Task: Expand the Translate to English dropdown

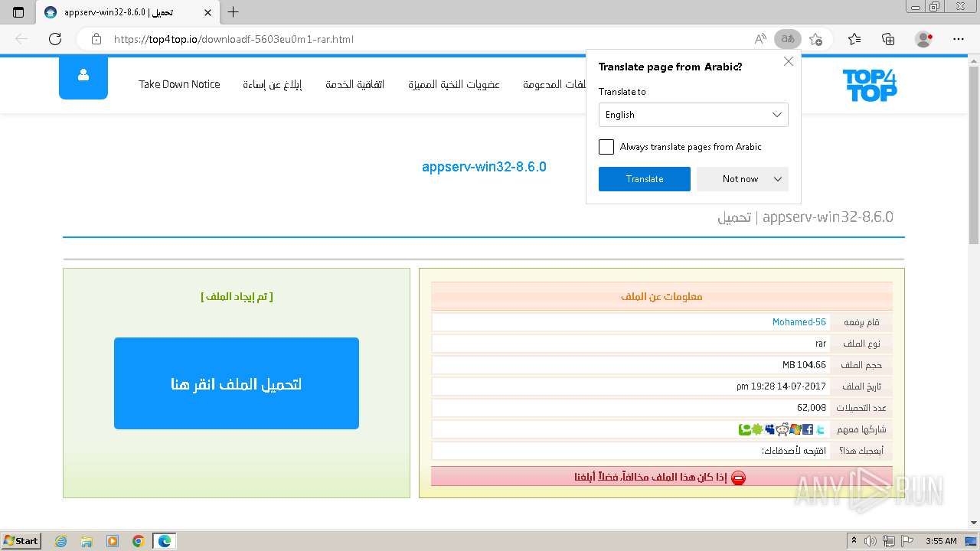Action: [694, 115]
